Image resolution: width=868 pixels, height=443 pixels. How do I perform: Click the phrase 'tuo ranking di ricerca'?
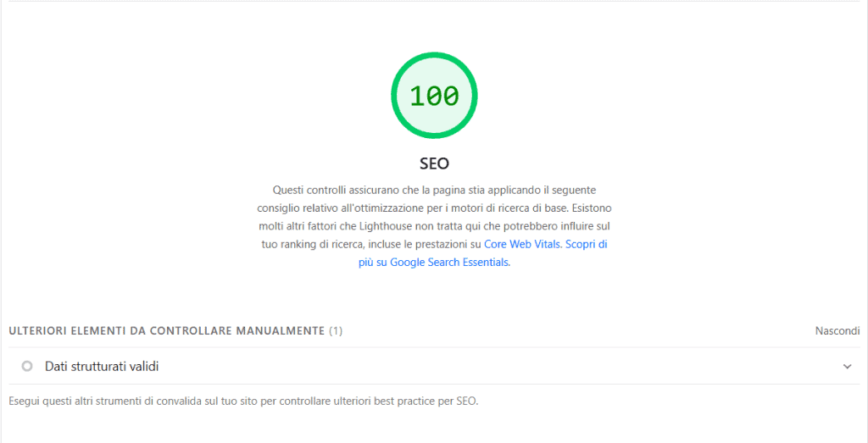click(x=313, y=244)
